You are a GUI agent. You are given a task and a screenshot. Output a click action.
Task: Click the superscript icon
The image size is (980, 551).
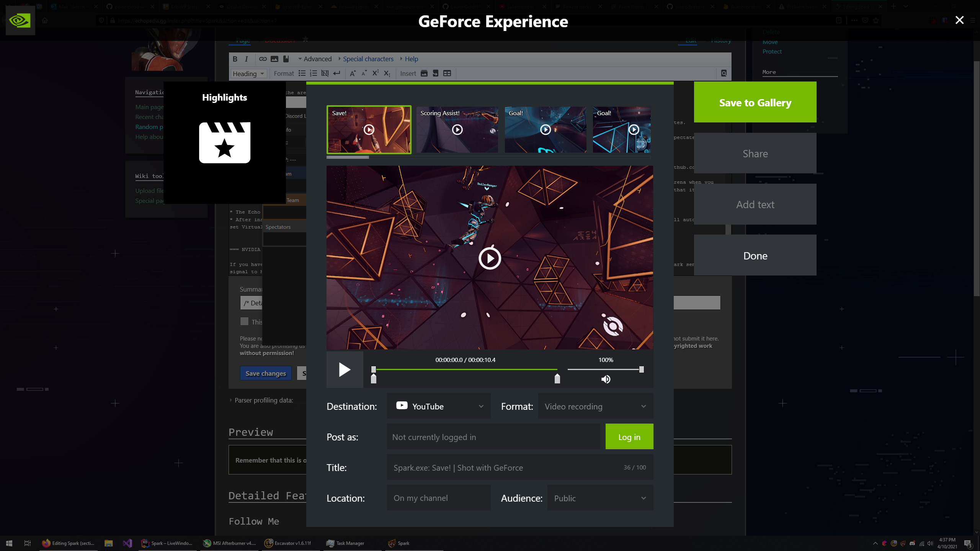coord(376,73)
